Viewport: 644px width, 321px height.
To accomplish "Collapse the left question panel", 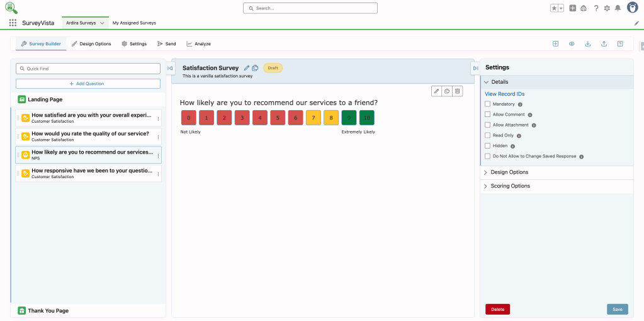I will point(170,68).
